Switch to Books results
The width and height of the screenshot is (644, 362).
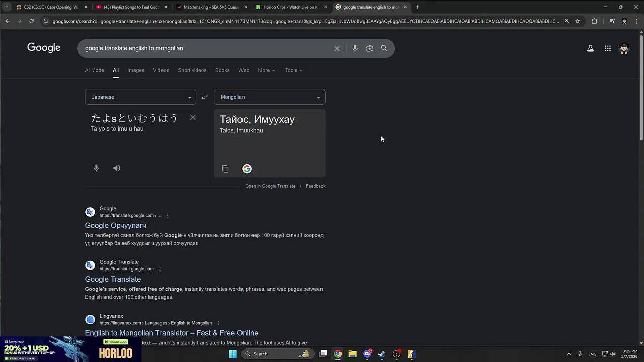(222, 70)
